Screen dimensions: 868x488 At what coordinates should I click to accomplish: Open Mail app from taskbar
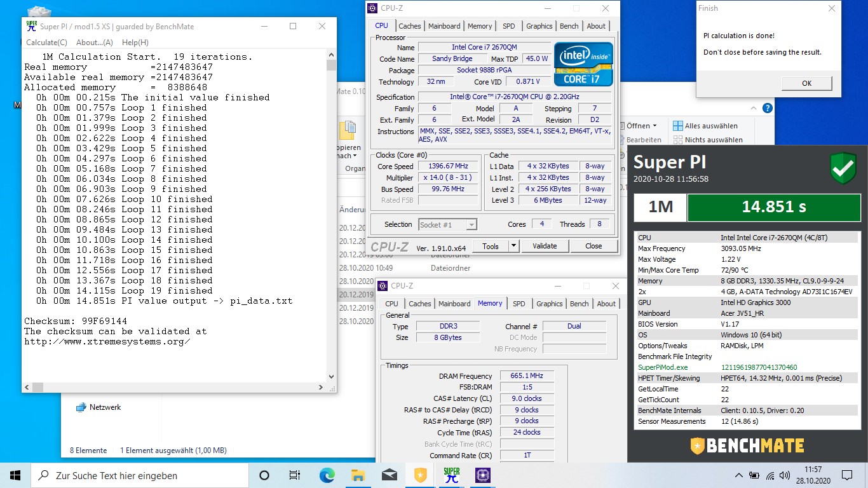coord(389,475)
